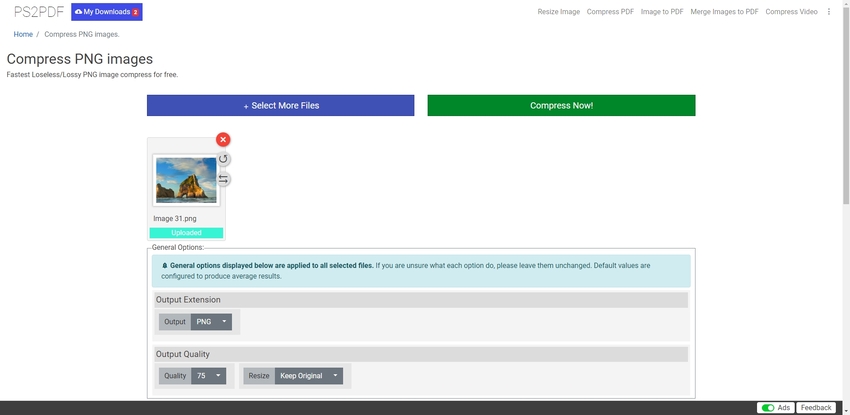Expand the Quality 75 dropdown
Viewport: 850px width, 415px height.
208,376
